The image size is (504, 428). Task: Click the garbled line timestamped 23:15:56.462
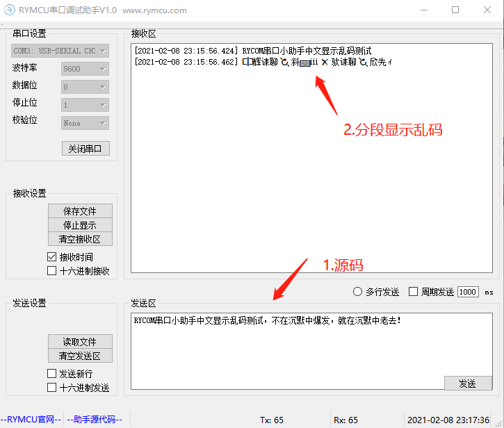pos(263,62)
